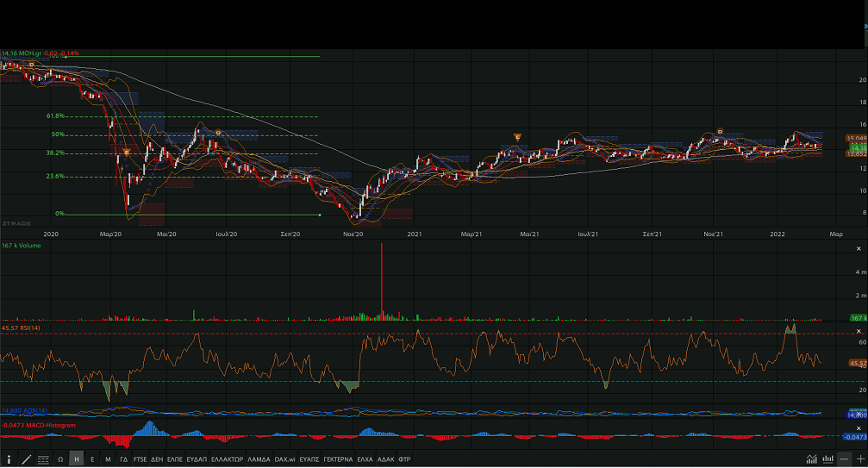
Task: Load the DAX.wi chart
Action: [284, 459]
